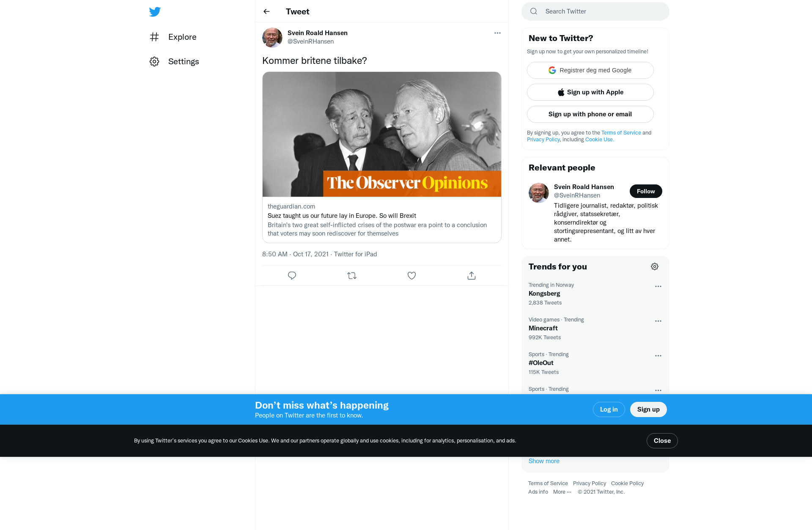Show more trends
This screenshot has height=530, width=812.
point(544,461)
